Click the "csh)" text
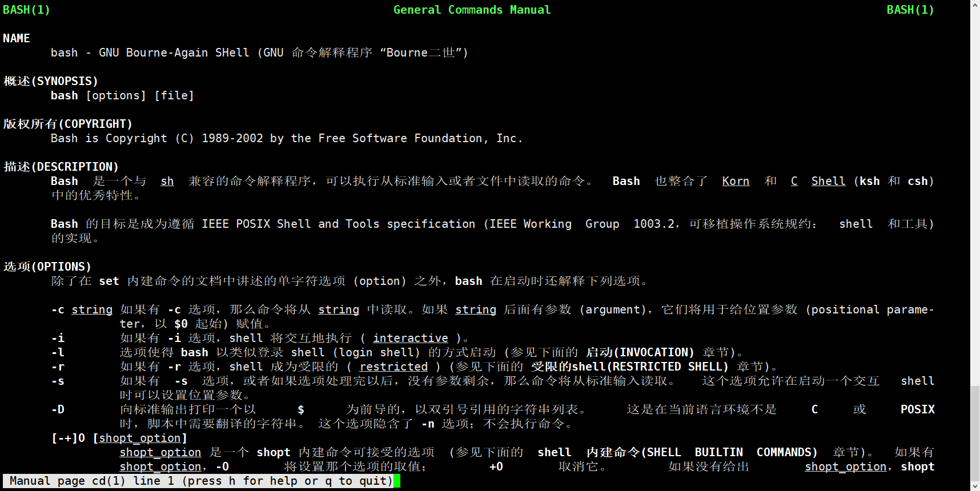Screen dimensions: 980x491 tap(921, 181)
